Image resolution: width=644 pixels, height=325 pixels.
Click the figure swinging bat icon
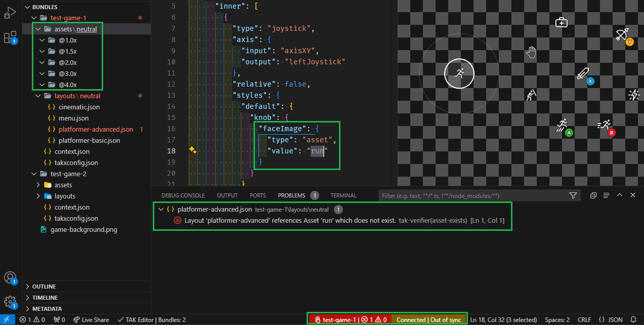click(x=531, y=95)
